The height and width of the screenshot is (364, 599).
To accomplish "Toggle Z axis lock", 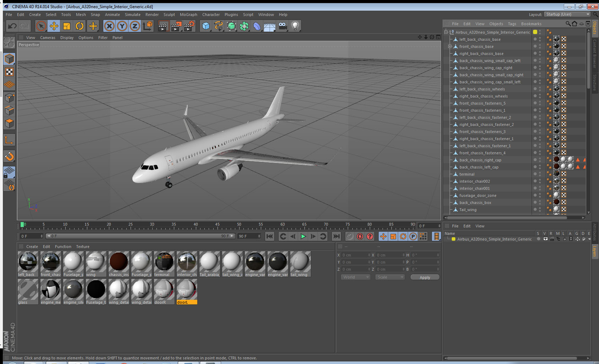I will coord(135,26).
